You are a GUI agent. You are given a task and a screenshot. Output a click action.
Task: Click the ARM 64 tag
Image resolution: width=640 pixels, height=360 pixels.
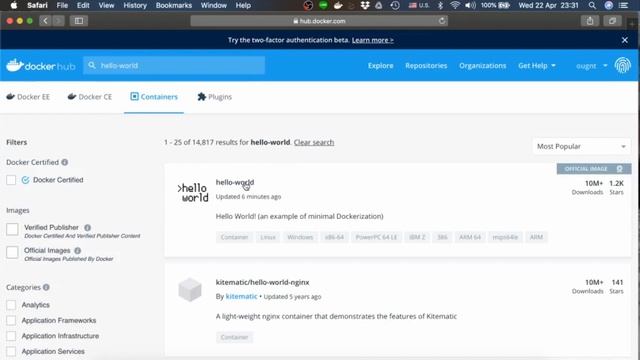click(470, 237)
